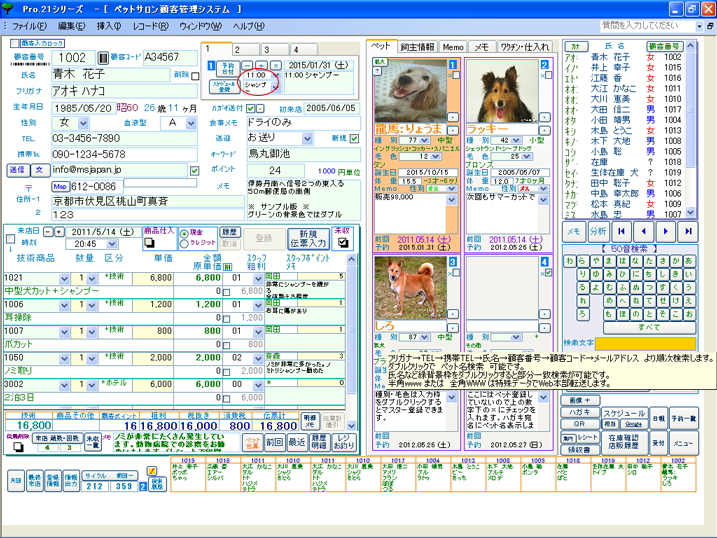Toggle the checkbox next to 来店日

coord(10,238)
